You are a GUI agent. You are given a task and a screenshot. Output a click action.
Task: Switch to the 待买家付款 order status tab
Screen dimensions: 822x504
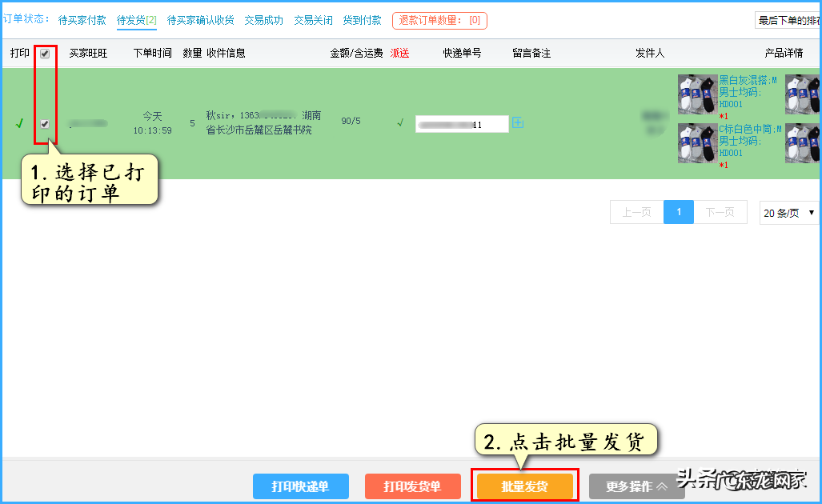pyautogui.click(x=82, y=20)
